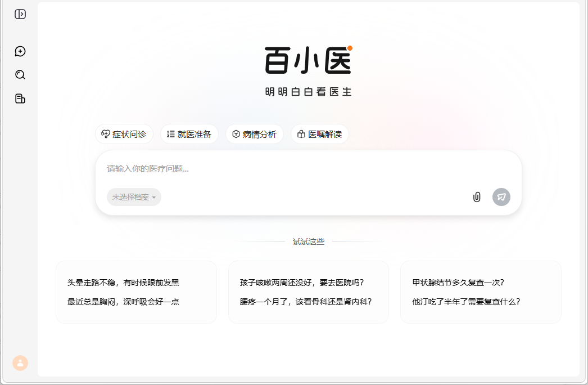This screenshot has height=385, width=588.
Task: Select the 症状问诊 mode chip
Action: 124,134
